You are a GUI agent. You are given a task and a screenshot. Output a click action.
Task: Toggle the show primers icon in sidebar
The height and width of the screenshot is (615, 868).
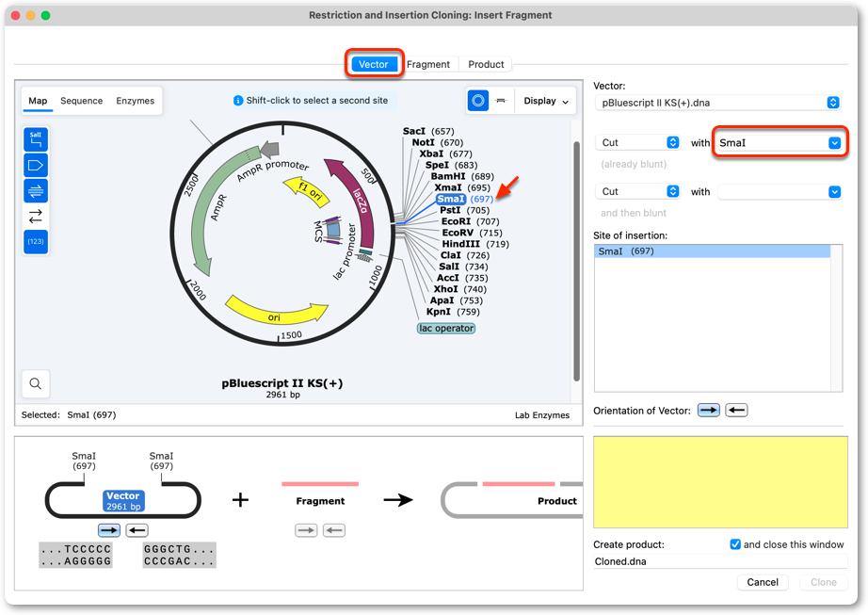[x=36, y=190]
